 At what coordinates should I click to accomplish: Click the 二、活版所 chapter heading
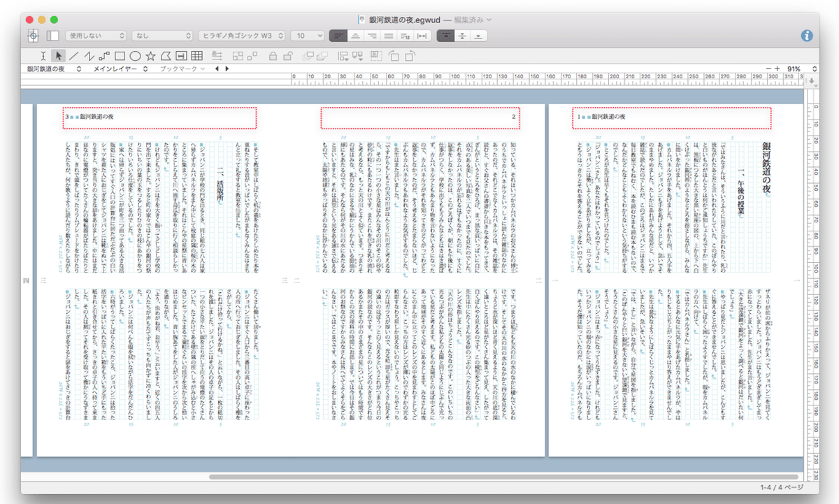point(219,185)
